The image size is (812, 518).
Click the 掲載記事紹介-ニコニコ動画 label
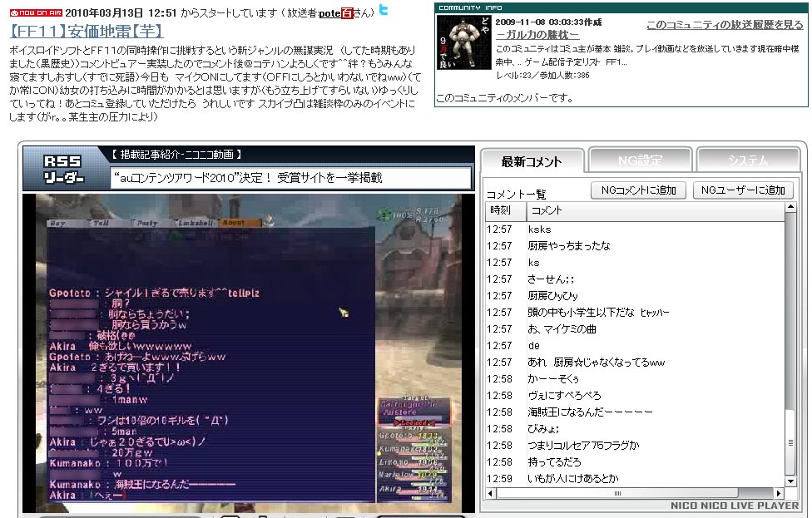(x=176, y=154)
